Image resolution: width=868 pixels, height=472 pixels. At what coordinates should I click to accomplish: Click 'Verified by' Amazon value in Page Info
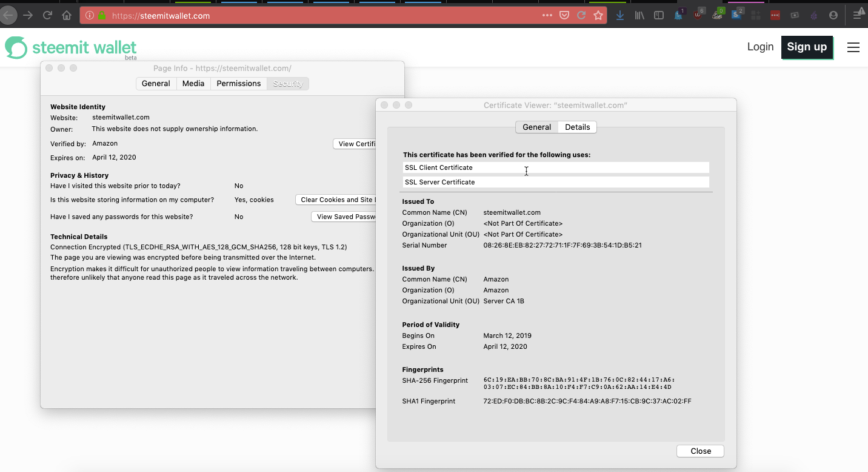[105, 144]
